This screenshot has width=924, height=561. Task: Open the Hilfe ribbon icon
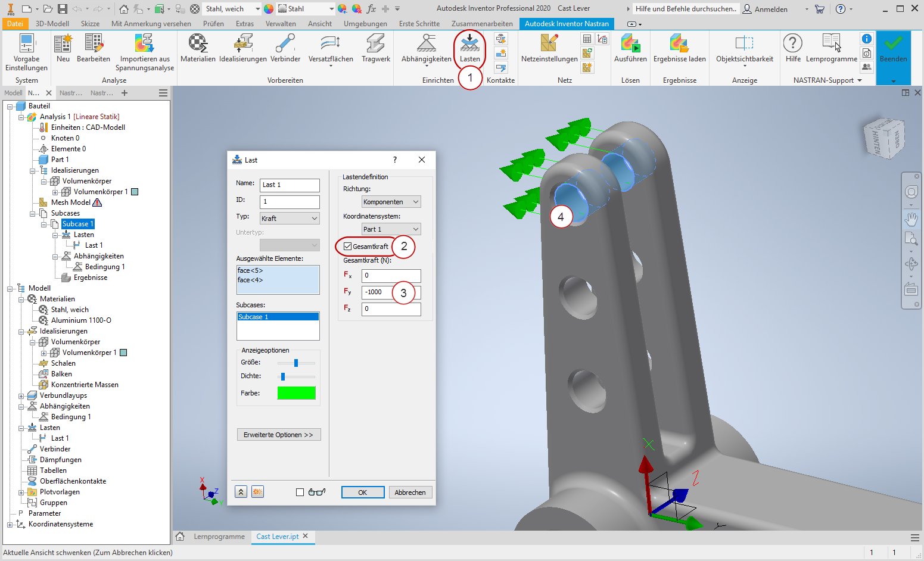point(793,48)
